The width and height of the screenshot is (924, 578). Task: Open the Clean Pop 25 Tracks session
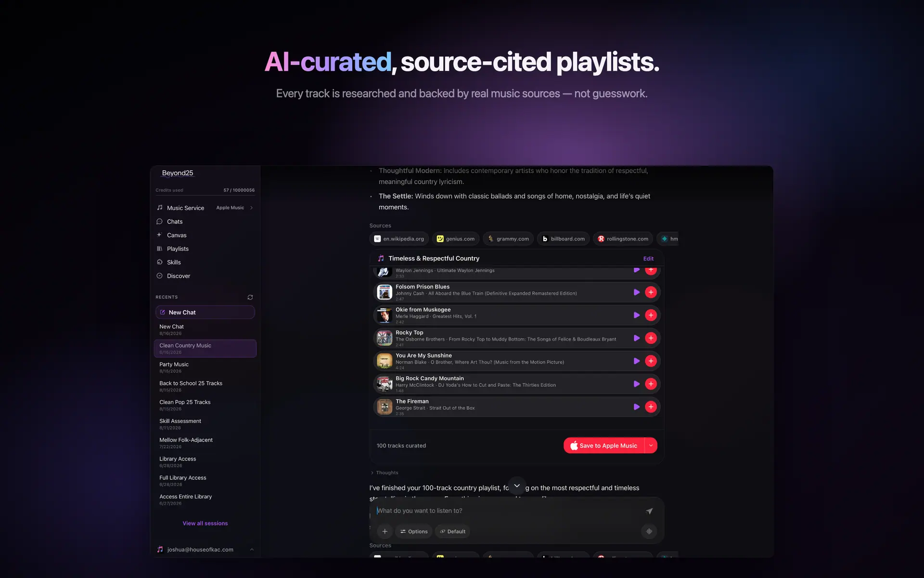click(x=205, y=405)
